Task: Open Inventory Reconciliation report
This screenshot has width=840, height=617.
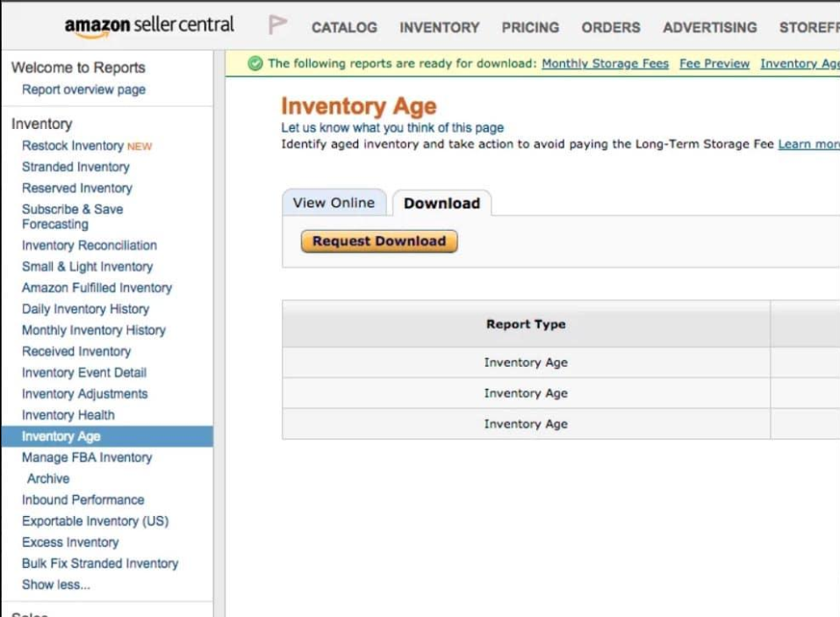Action: pyautogui.click(x=90, y=245)
